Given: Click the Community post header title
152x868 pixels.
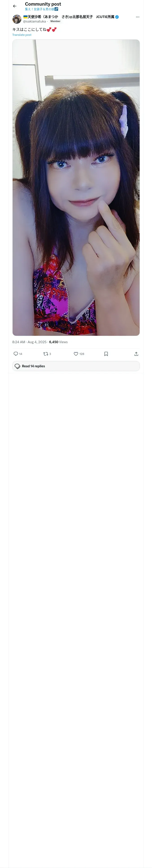Looking at the screenshot, I should tap(43, 4).
